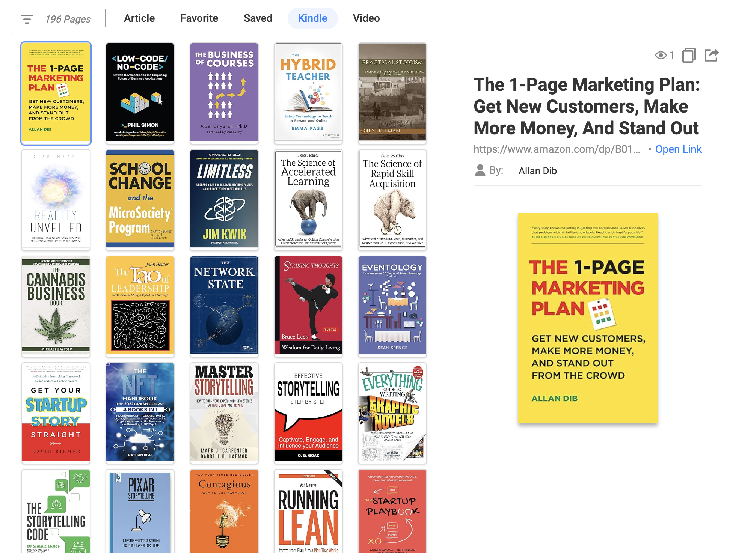730x560 pixels.
Task: Click the author person icon
Action: pos(480,170)
